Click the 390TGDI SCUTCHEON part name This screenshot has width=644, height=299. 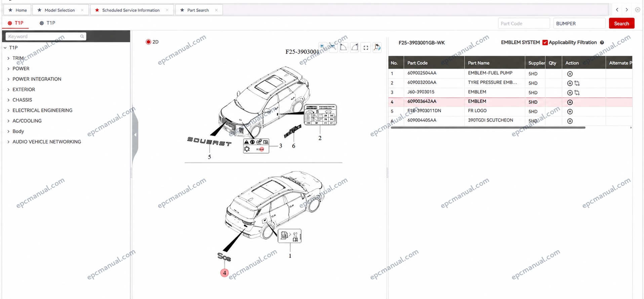tap(490, 120)
